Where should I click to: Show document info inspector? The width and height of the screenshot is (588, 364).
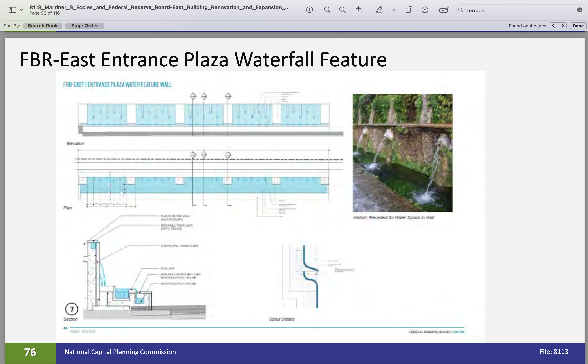309,10
